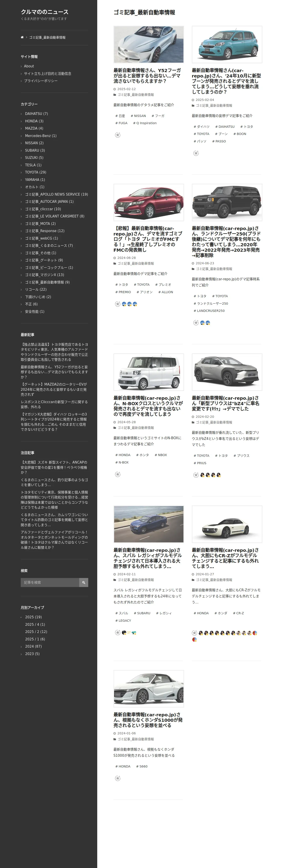Click the search magnifier button

tap(84, 582)
